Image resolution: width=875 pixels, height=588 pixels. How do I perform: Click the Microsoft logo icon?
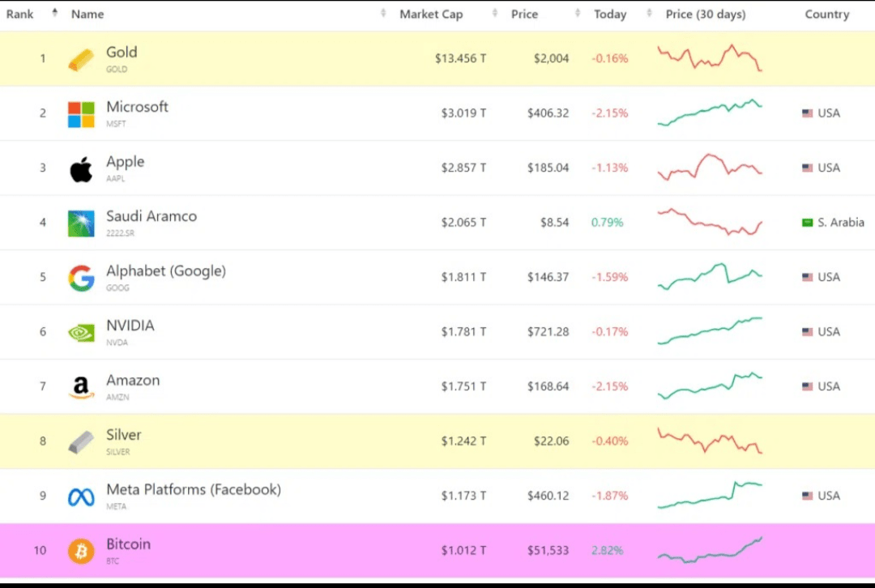click(x=81, y=114)
